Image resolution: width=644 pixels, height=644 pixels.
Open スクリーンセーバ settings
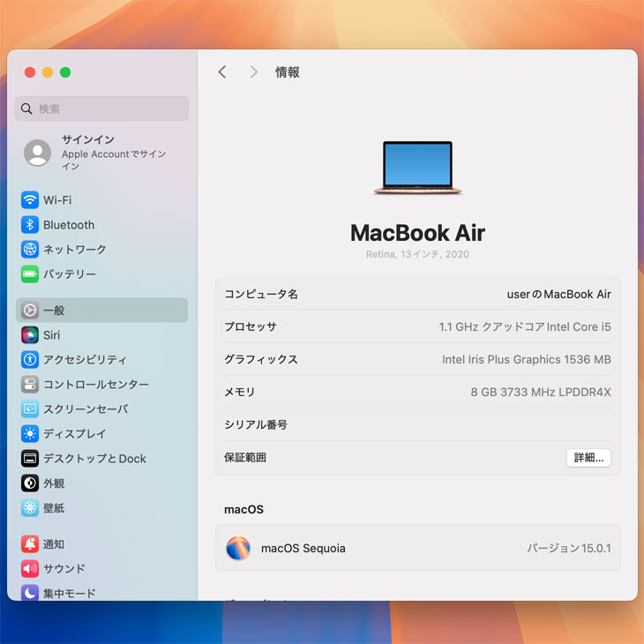(85, 409)
